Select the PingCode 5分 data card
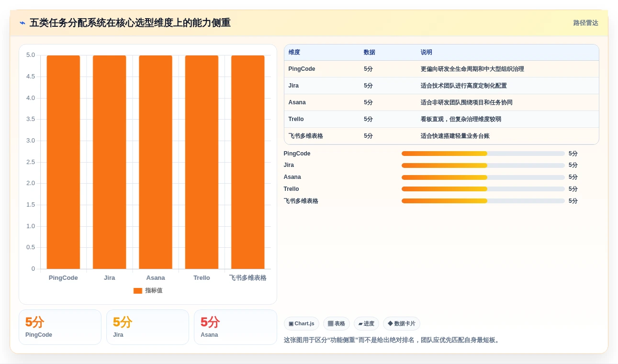The height and width of the screenshot is (364, 618). coord(60,327)
